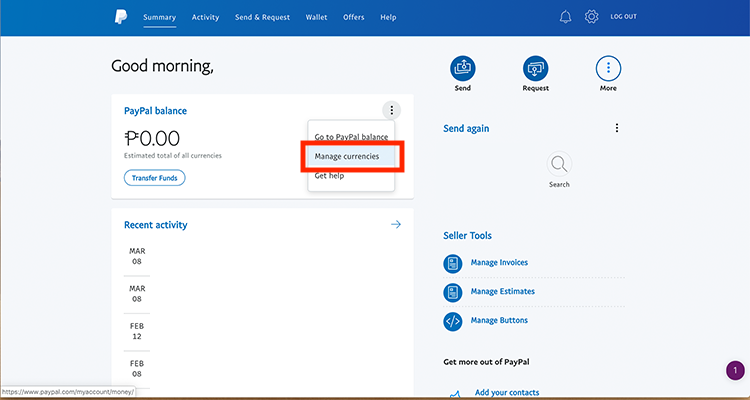The image size is (750, 400).
Task: Open account settings gear icon
Action: click(592, 17)
